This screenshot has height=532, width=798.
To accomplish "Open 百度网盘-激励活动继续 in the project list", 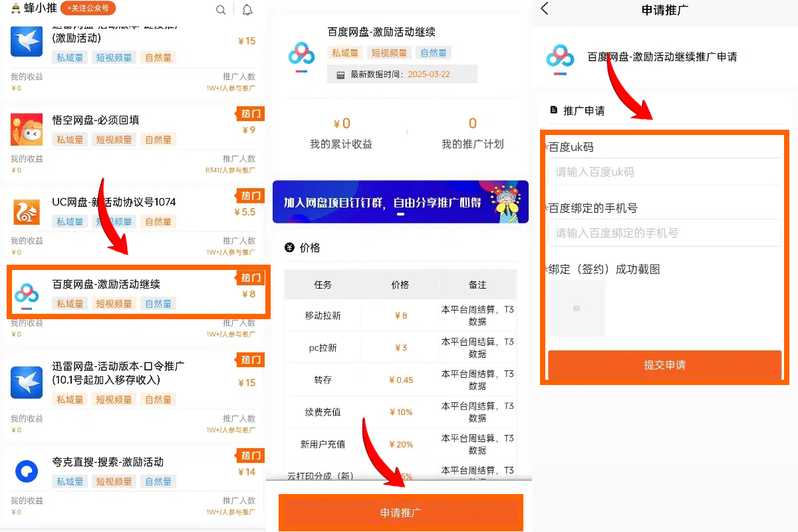I will coord(106,284).
